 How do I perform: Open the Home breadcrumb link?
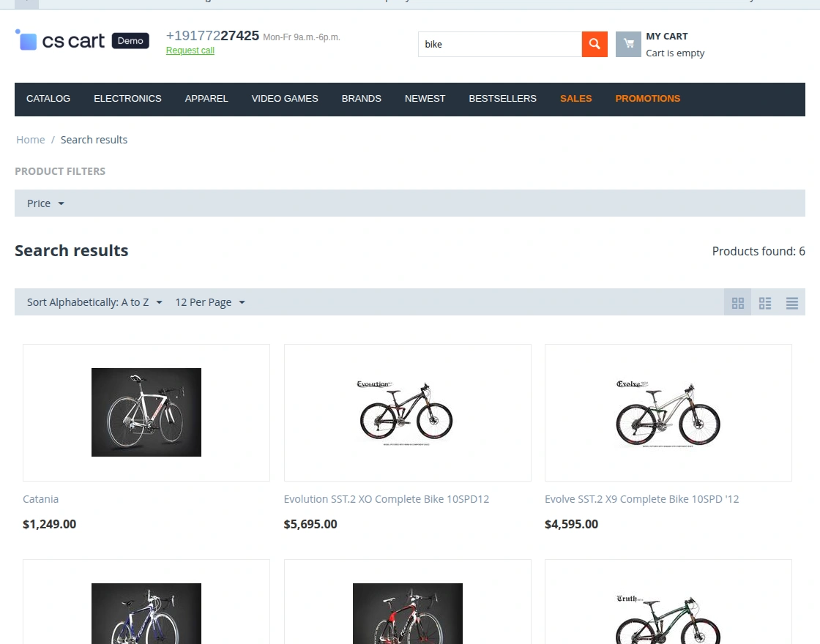pyautogui.click(x=30, y=140)
